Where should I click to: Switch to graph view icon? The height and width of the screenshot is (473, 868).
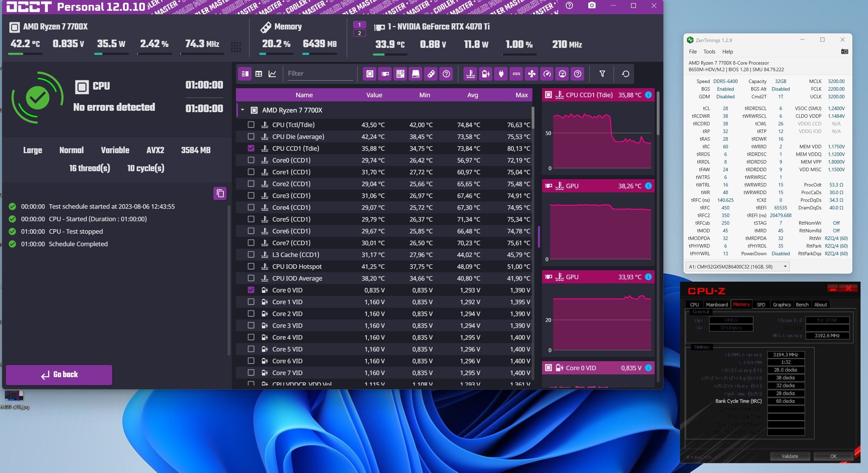272,74
